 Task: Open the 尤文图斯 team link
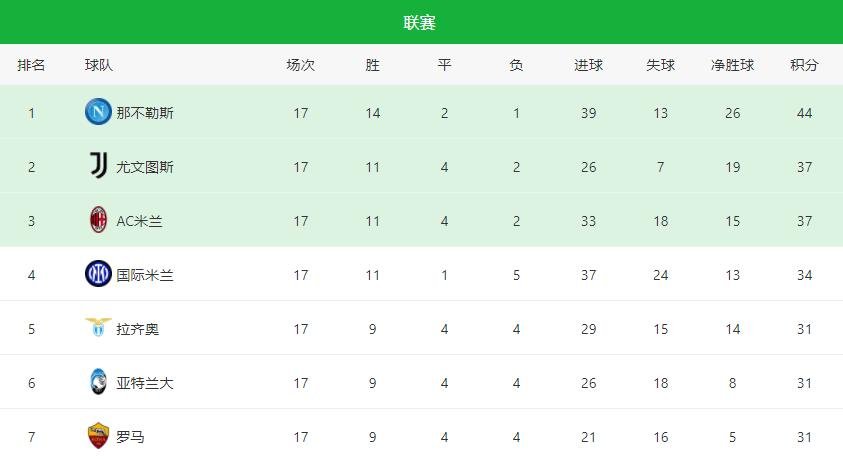point(145,167)
